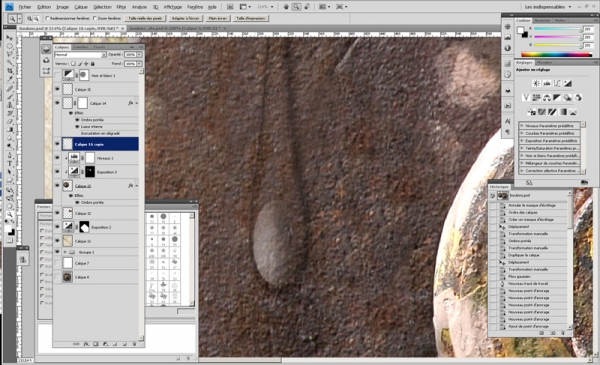The width and height of the screenshot is (600, 365).
Task: Select the Crop tool in the toolbox
Action: click(10, 71)
